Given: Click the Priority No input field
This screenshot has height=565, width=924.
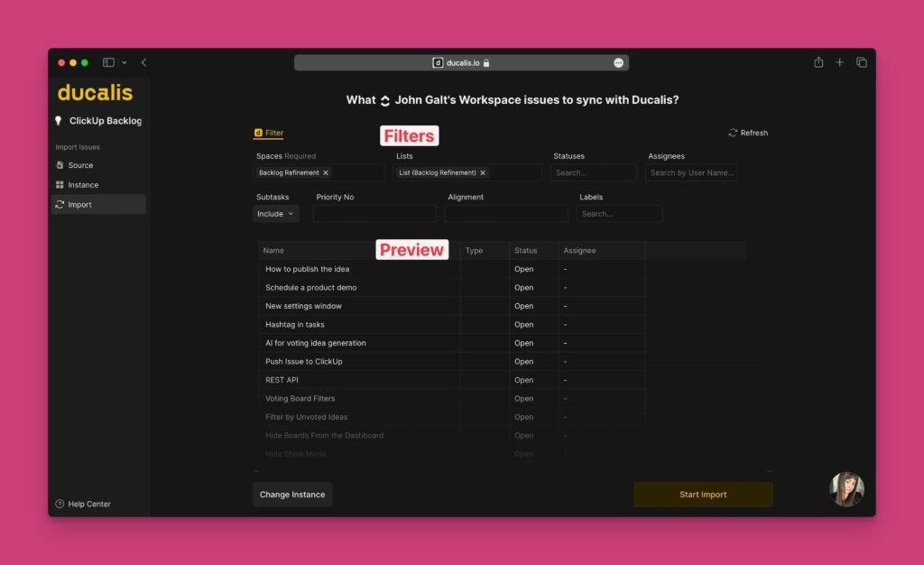Looking at the screenshot, I should pyautogui.click(x=374, y=214).
